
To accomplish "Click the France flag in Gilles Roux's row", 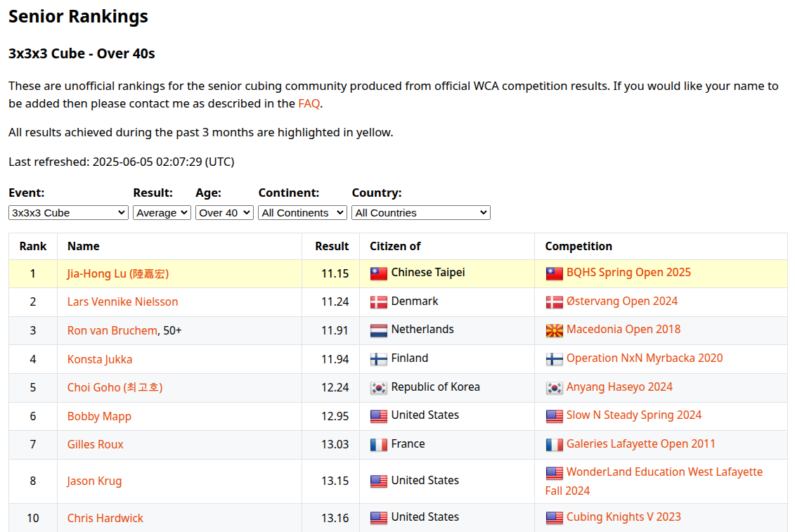I will (378, 444).
